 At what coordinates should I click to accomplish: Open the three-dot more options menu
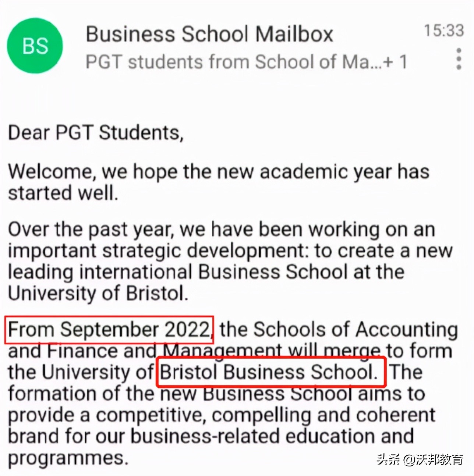[459, 59]
